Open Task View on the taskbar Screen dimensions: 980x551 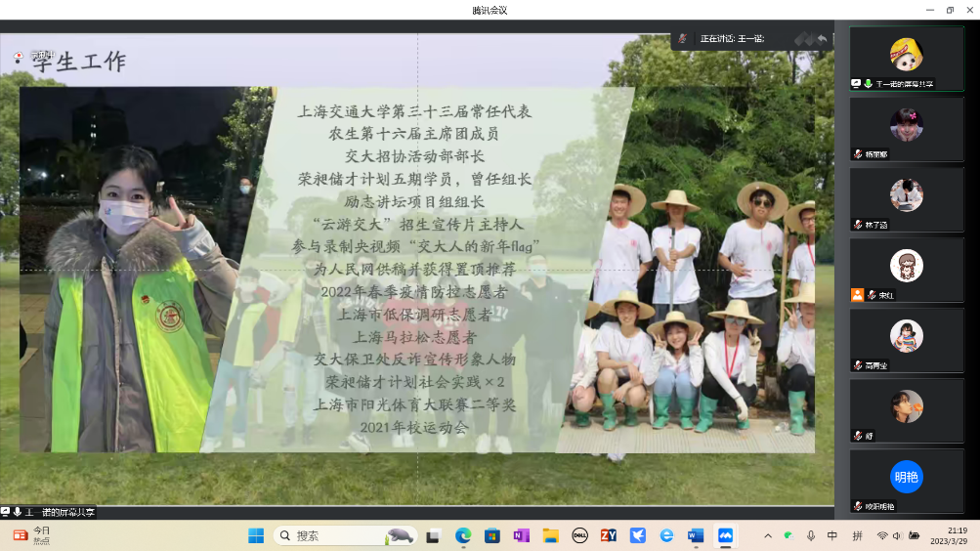(433, 535)
